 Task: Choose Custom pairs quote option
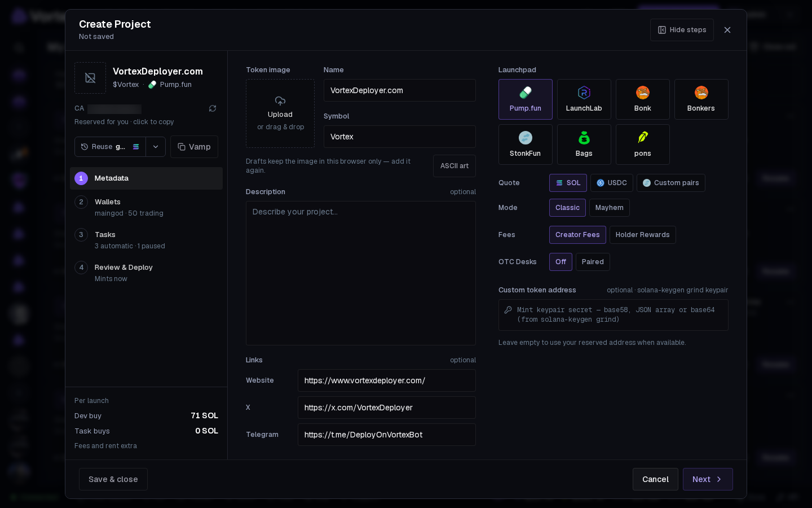click(671, 183)
